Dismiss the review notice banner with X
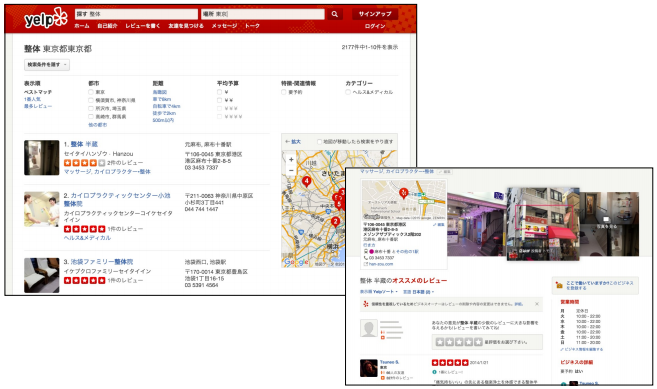This screenshot has width=657, height=389. (537, 304)
